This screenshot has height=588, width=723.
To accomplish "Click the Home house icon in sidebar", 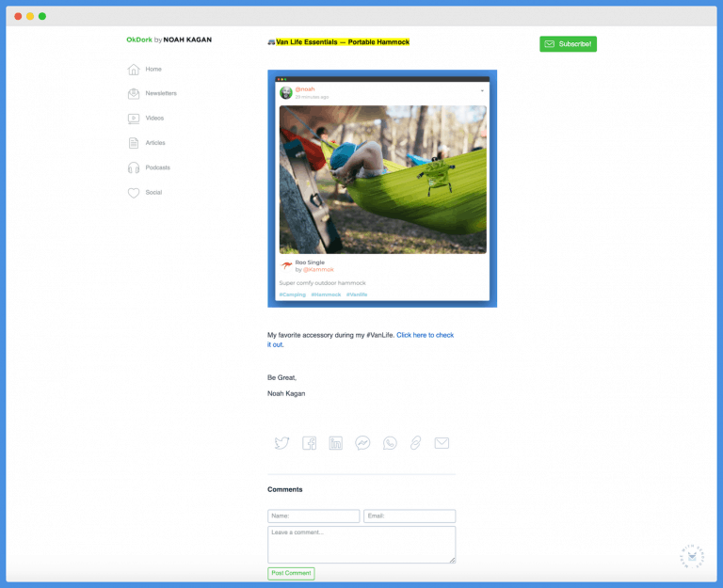I will pyautogui.click(x=134, y=69).
